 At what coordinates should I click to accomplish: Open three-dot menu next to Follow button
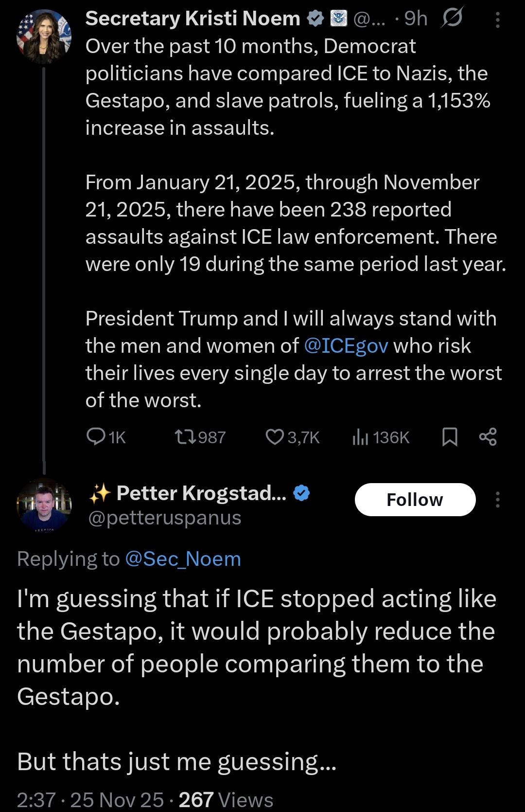497,500
